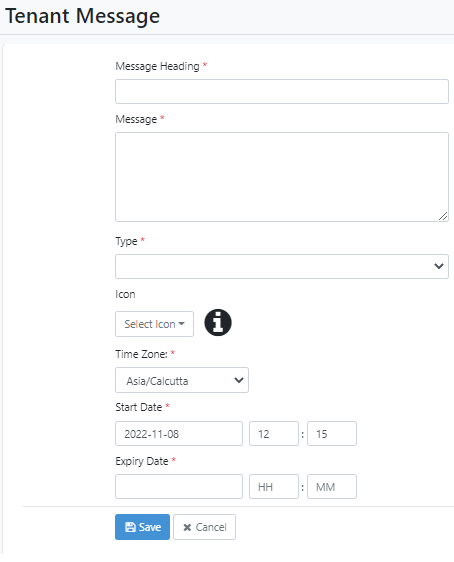The height and width of the screenshot is (562, 454).
Task: Click the Tenant Message page title
Action: tap(82, 16)
